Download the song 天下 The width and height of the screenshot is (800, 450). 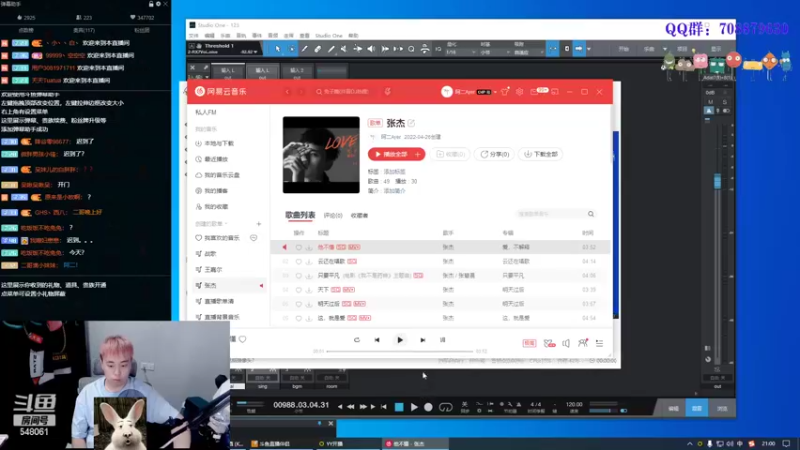[309, 290]
